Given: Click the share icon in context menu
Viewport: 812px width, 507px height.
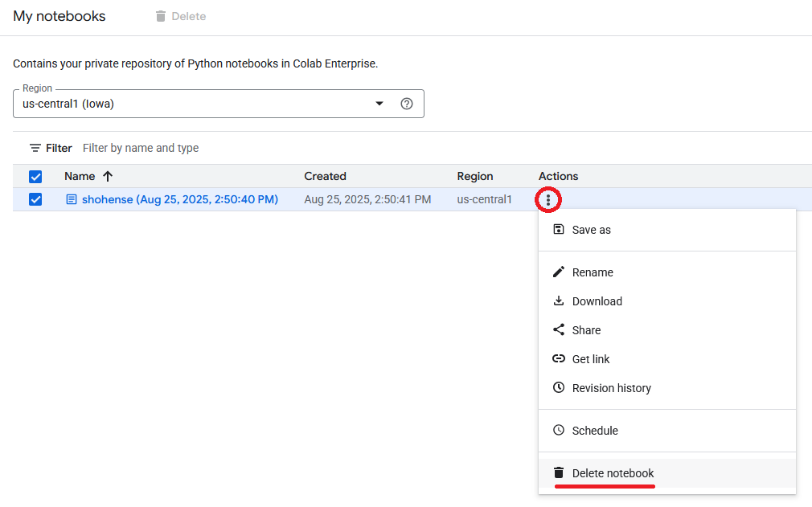Looking at the screenshot, I should click(559, 330).
